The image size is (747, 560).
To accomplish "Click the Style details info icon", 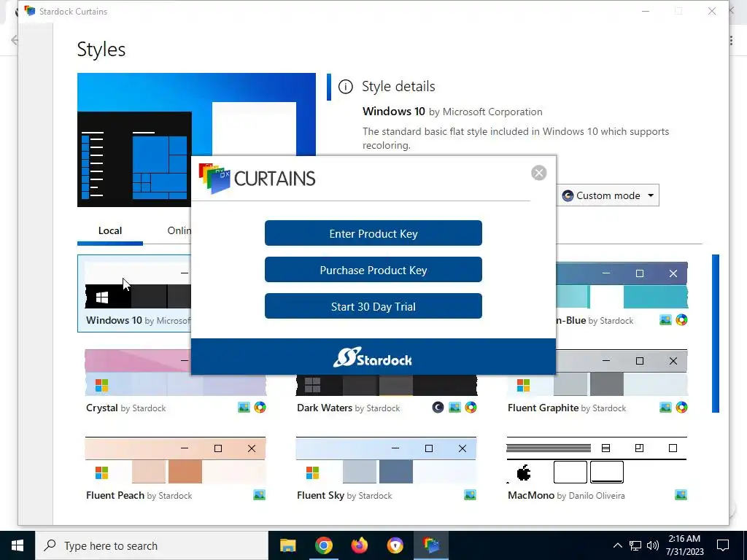I will tap(345, 87).
